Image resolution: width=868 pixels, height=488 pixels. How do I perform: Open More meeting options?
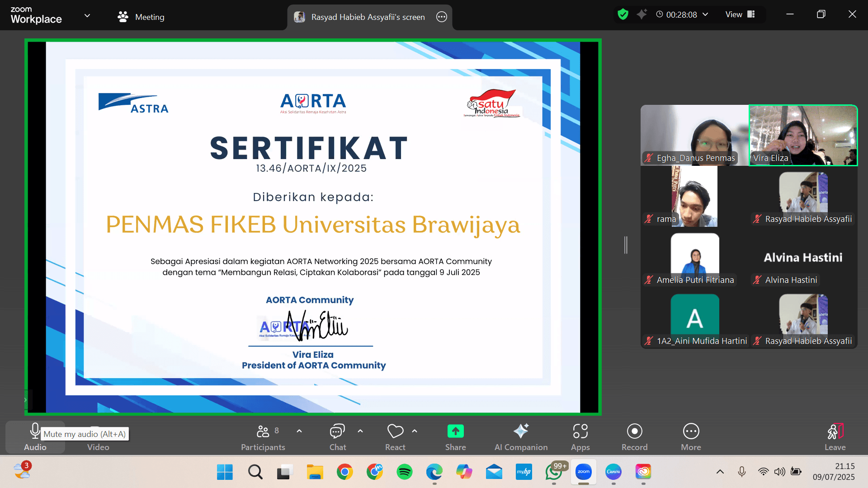[x=691, y=436]
